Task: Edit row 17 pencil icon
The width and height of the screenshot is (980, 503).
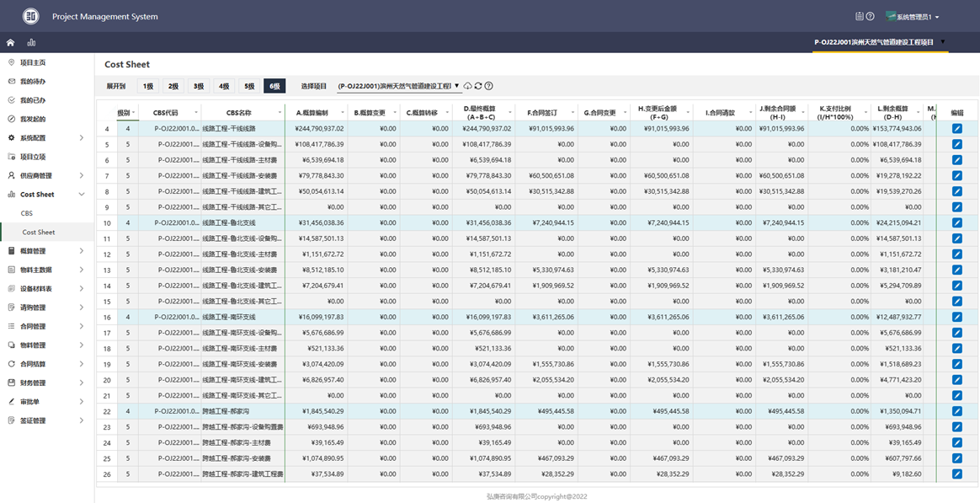Action: point(957,333)
